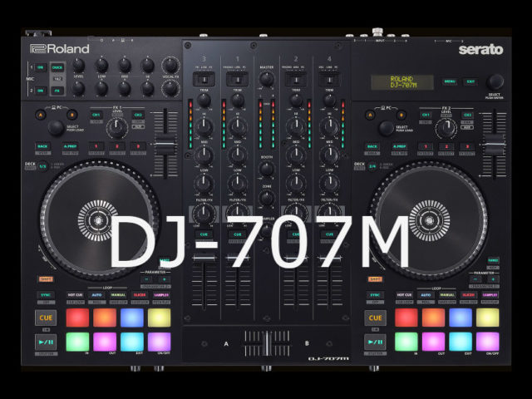Adjust the MIC 1 LEVEL knob

(78, 65)
